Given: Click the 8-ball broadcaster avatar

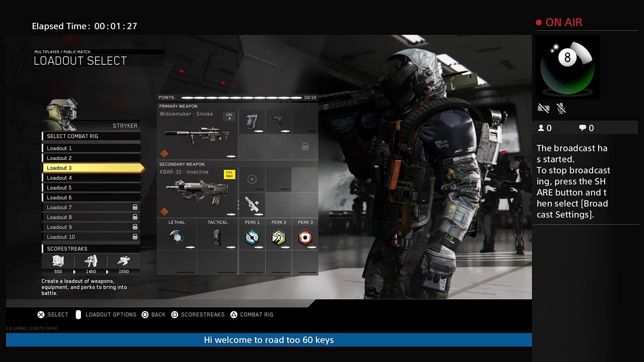Looking at the screenshot, I should pos(568,67).
